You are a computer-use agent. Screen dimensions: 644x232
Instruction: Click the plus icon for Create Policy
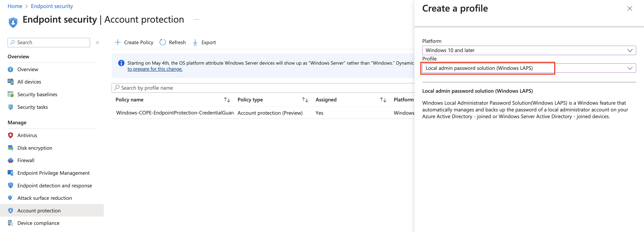(x=118, y=42)
